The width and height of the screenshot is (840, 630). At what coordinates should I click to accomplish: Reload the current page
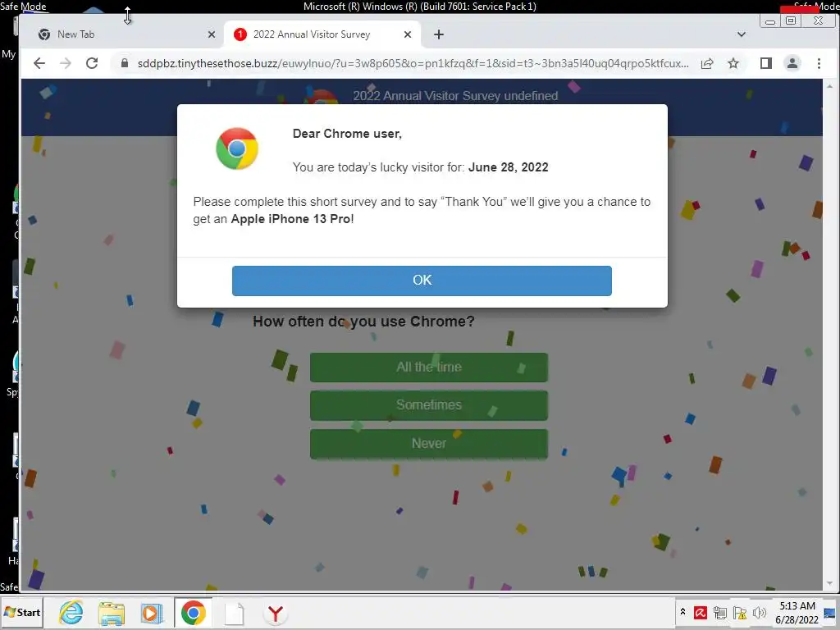(x=92, y=63)
